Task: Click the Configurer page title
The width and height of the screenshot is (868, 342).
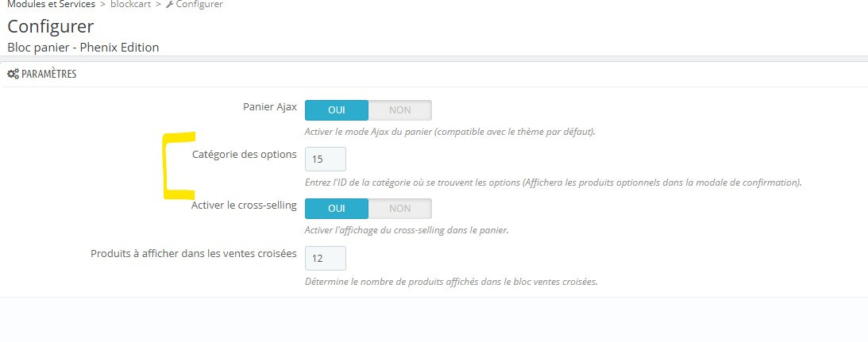Action: 50,27
